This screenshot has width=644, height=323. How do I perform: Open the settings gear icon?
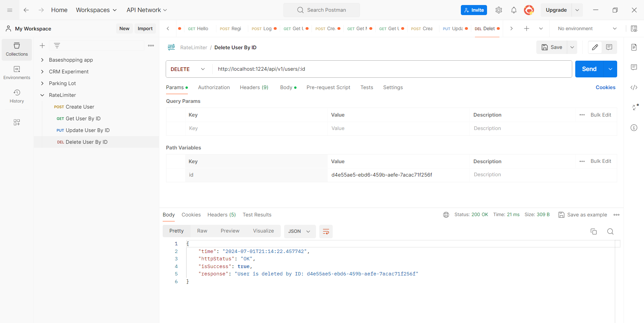499,10
